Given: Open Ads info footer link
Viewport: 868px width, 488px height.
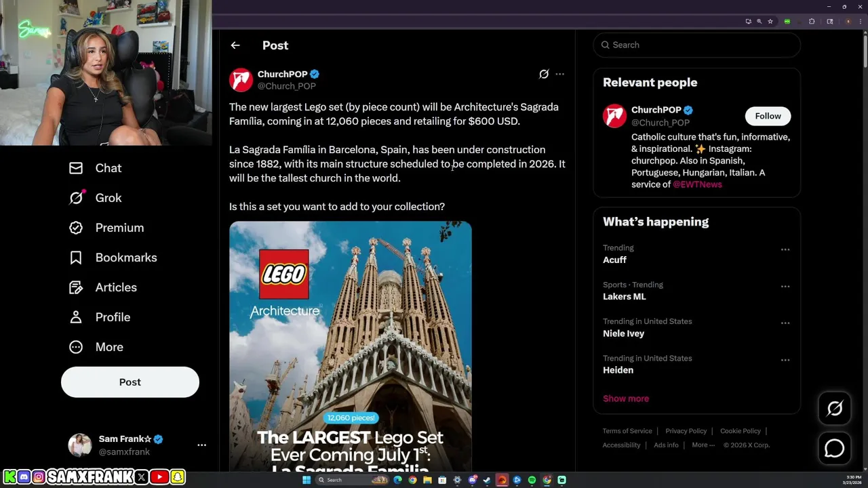Looking at the screenshot, I should tap(666, 445).
